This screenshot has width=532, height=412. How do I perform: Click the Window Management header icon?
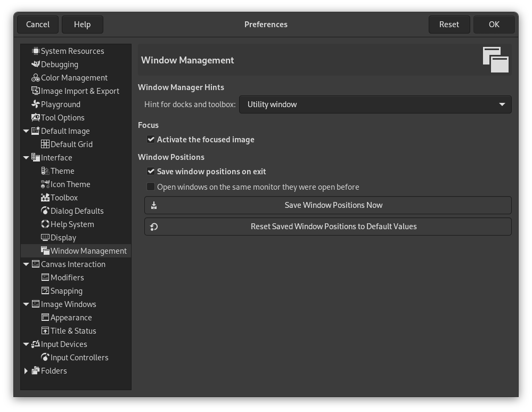pyautogui.click(x=495, y=59)
